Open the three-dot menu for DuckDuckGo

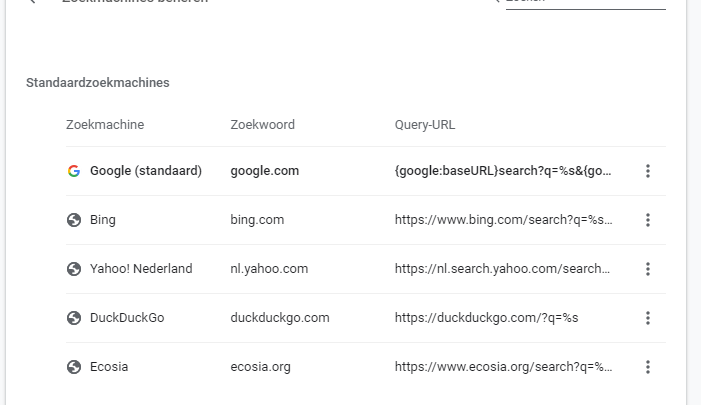(x=647, y=318)
